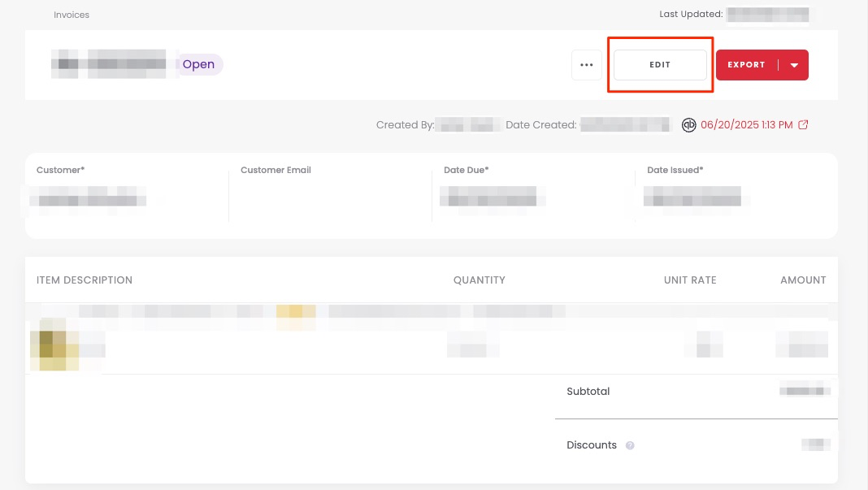Expand the Export dropdown arrow
The image size is (868, 490).
tap(794, 65)
